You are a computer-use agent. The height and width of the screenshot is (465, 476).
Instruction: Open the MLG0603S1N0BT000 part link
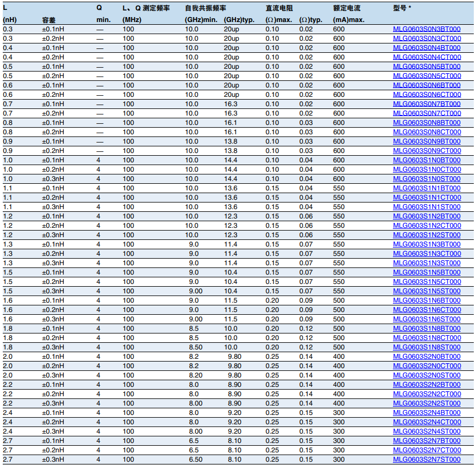point(426,160)
